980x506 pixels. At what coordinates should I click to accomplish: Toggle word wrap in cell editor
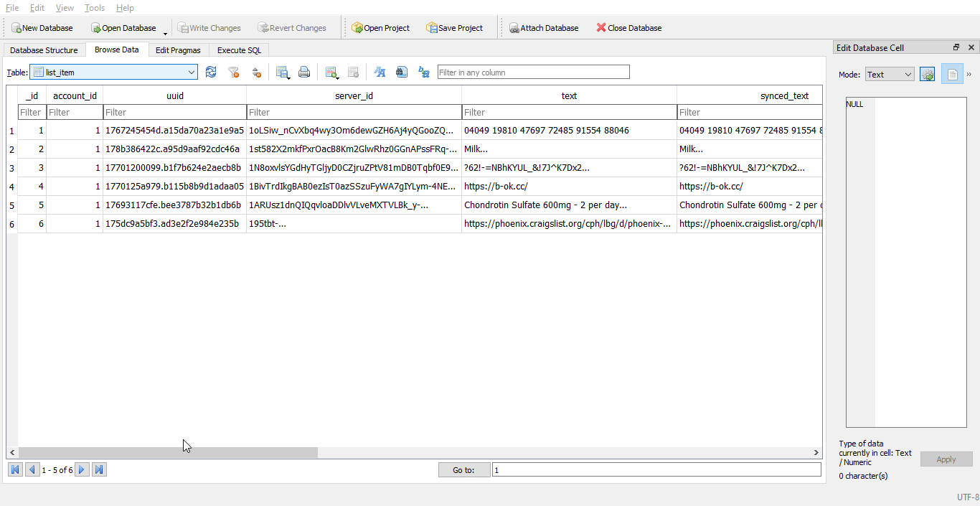952,75
